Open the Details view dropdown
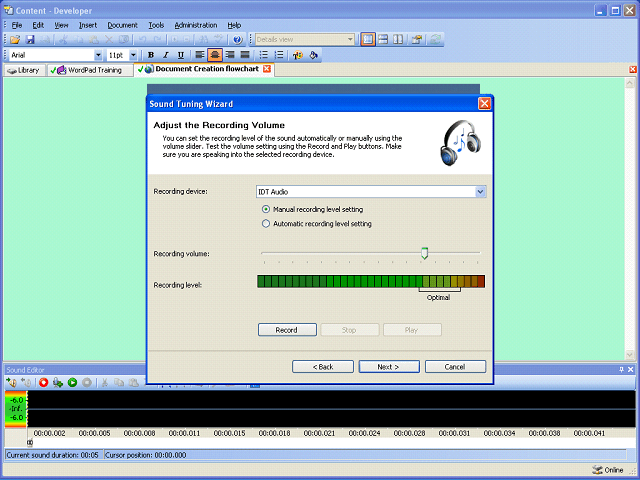This screenshot has width=640, height=480. [350, 40]
